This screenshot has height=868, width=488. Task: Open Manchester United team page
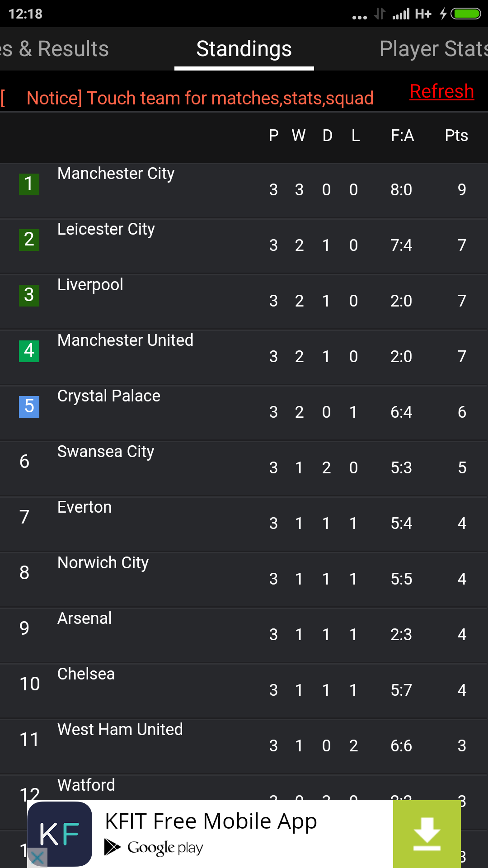[x=125, y=341]
